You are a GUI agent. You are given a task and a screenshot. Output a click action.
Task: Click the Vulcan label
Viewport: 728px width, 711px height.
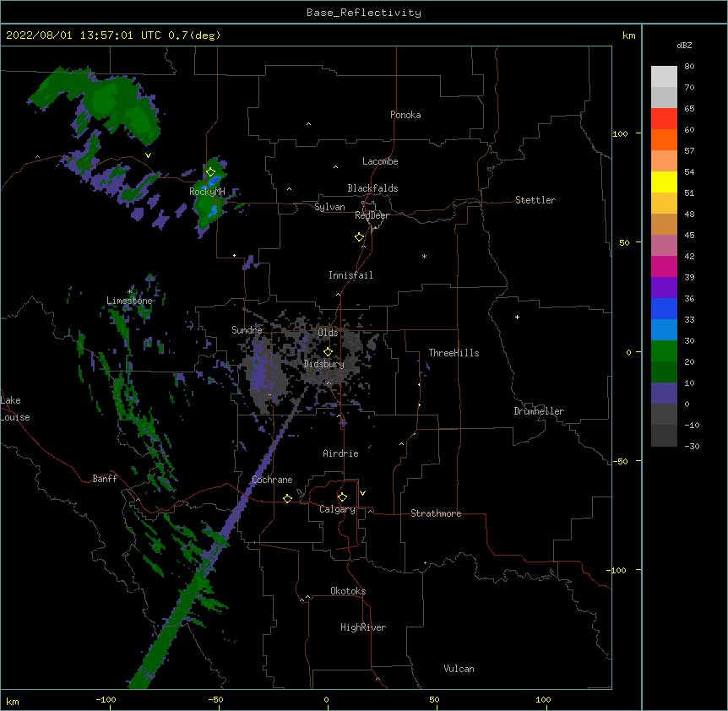click(x=459, y=669)
